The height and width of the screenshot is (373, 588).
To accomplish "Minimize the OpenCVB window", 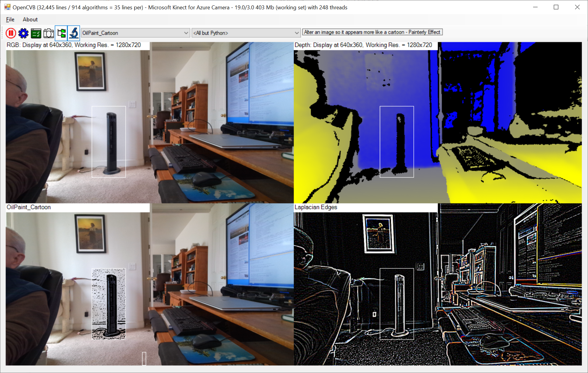I will (x=535, y=7).
